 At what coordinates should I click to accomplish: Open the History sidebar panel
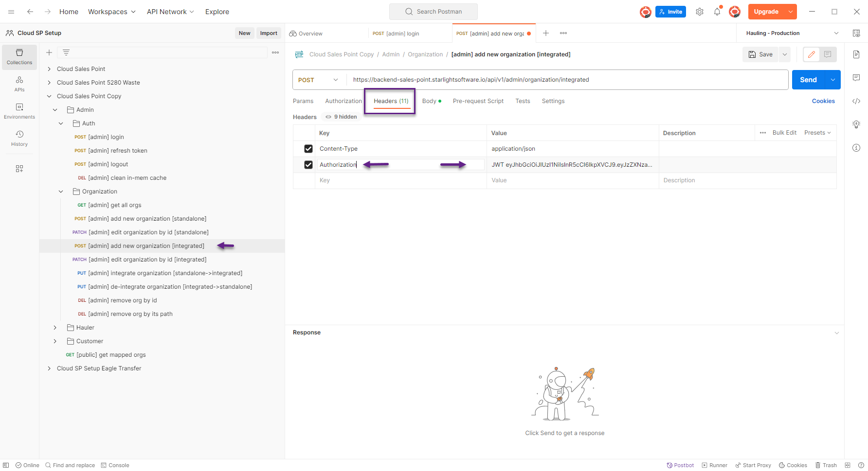[19, 138]
